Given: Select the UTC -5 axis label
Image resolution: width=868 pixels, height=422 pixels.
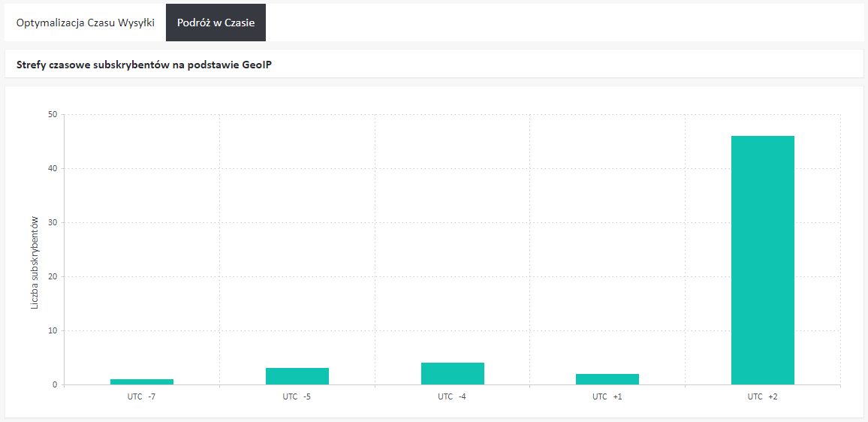Looking at the screenshot, I should pos(297,396).
